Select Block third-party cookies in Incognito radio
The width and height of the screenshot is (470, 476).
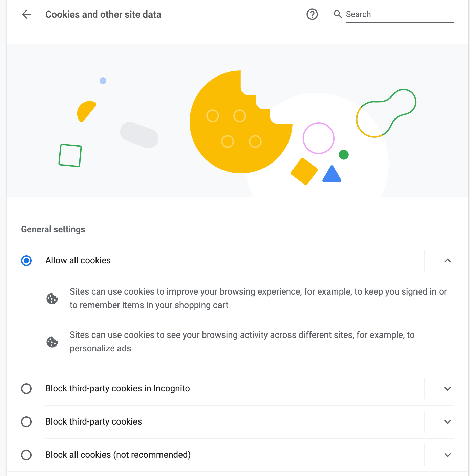(26, 389)
